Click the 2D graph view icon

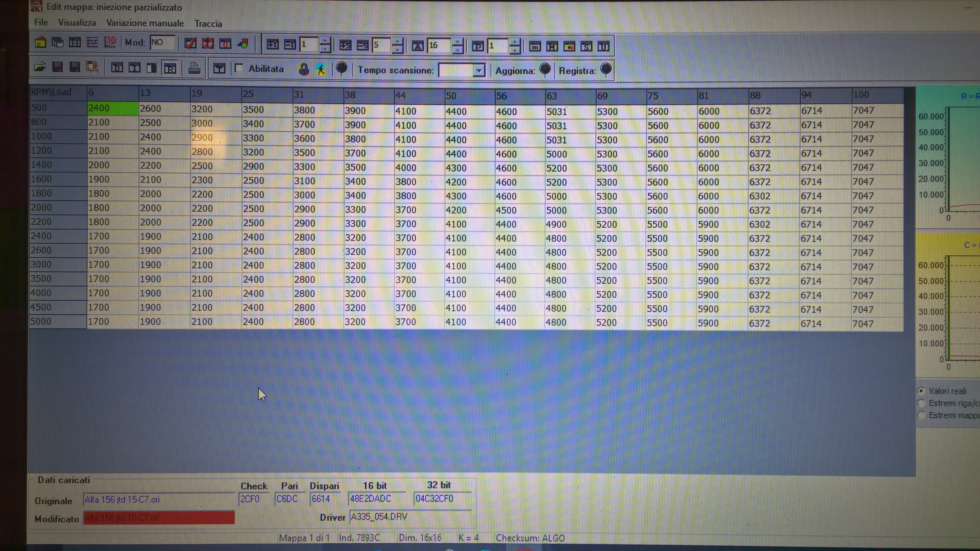(92, 43)
